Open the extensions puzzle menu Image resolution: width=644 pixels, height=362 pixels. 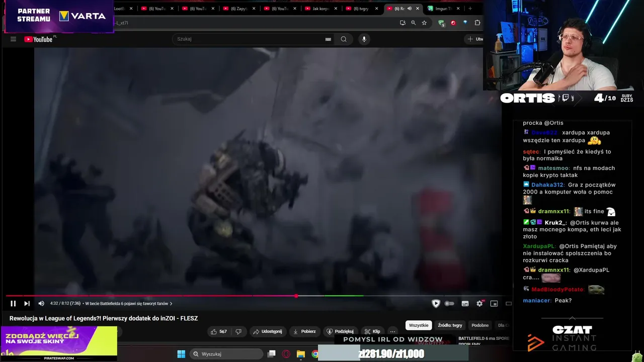click(477, 23)
